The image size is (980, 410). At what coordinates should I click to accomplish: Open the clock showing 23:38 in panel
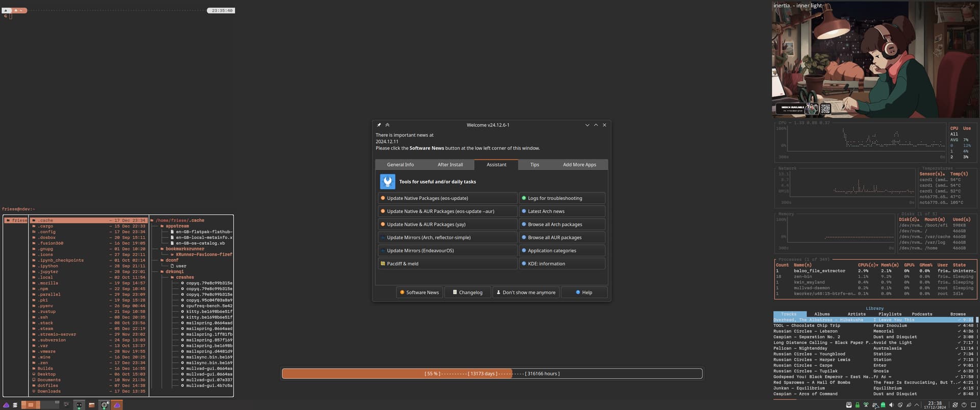(x=935, y=405)
